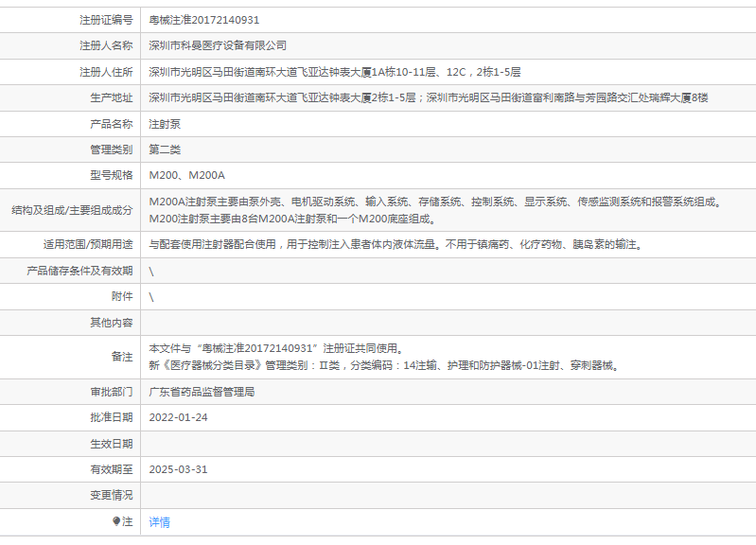Select line starting M200注射泵主要由8台M200A
Image resolution: width=756 pixels, height=545 pixels.
click(294, 219)
